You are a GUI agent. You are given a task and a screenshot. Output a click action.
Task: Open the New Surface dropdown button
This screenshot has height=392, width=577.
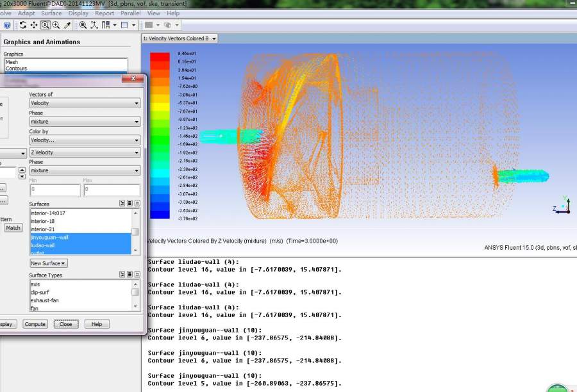point(49,263)
